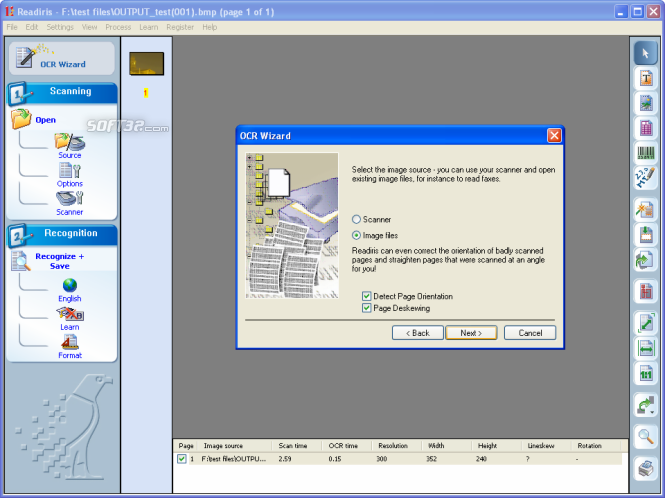
Task: Open the View menu
Action: pos(89,27)
